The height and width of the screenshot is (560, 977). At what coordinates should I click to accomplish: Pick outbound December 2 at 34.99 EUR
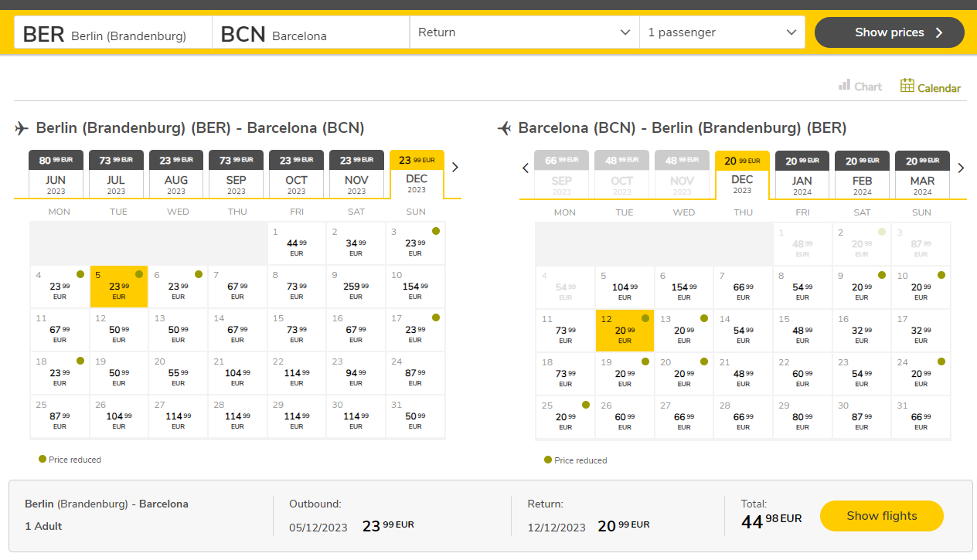coord(356,243)
